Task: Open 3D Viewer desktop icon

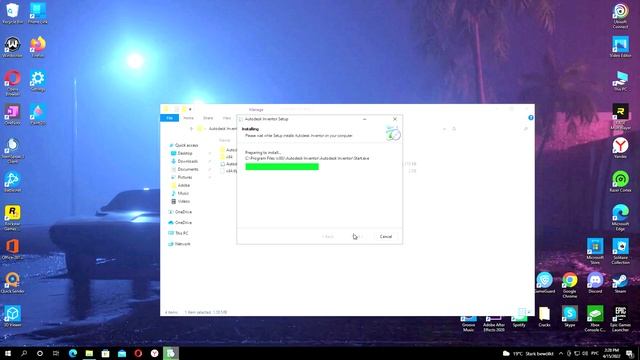Action: [12, 316]
